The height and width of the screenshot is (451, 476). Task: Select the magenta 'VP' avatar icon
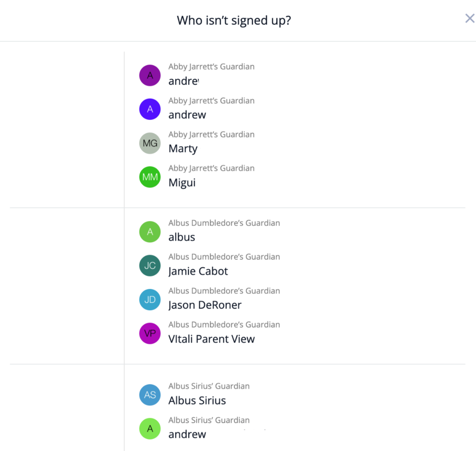(150, 334)
